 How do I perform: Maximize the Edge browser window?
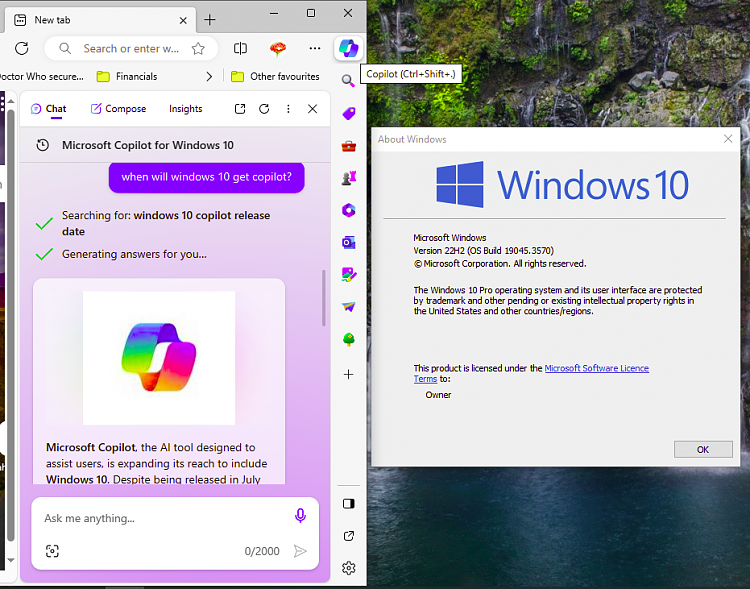click(x=311, y=13)
